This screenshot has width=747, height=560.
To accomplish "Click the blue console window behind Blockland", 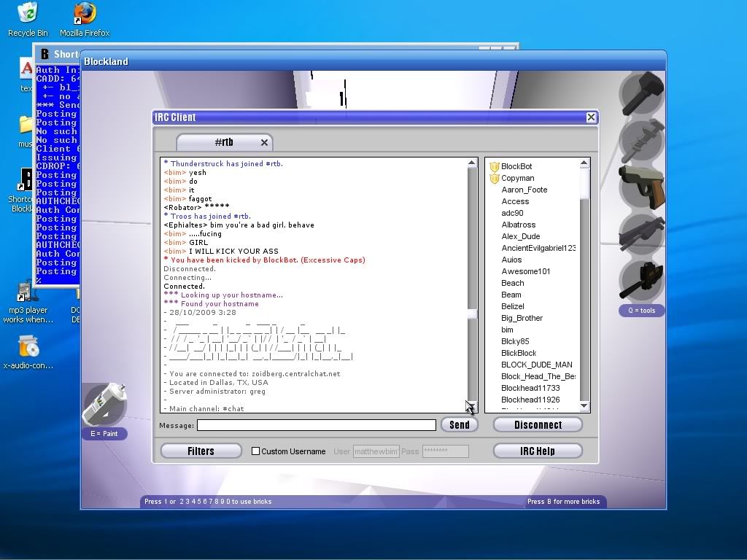I will tap(57, 174).
